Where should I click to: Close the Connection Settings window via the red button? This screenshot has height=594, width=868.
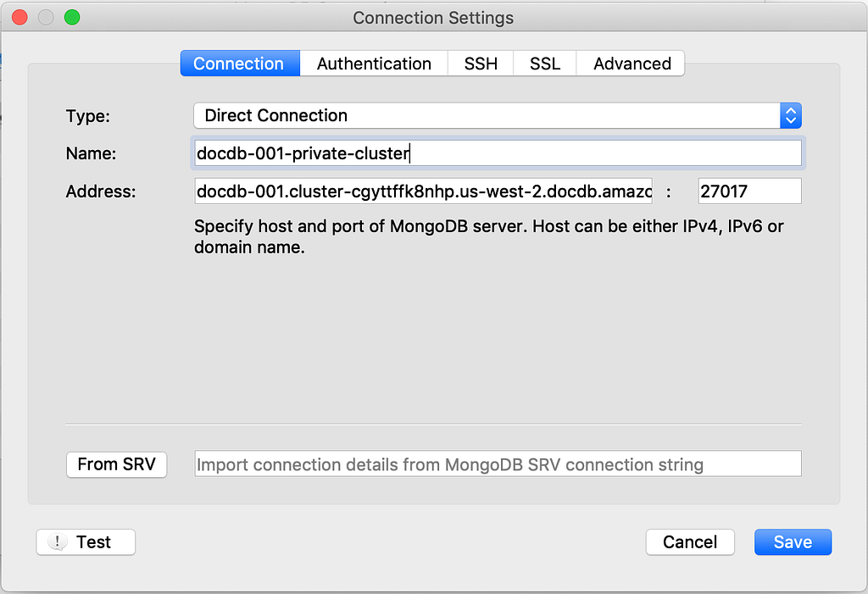[20, 18]
